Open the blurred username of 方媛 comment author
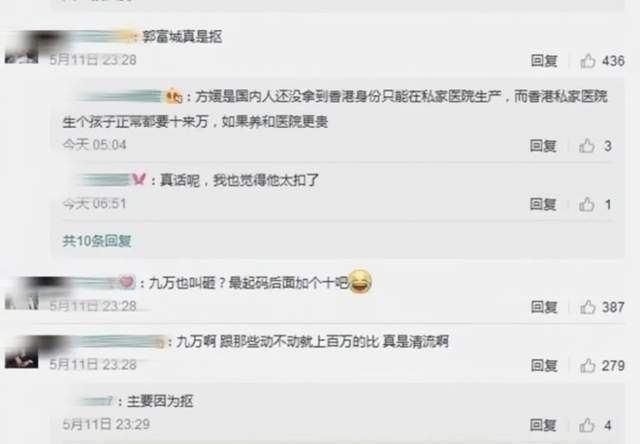 pyautogui.click(x=122, y=97)
